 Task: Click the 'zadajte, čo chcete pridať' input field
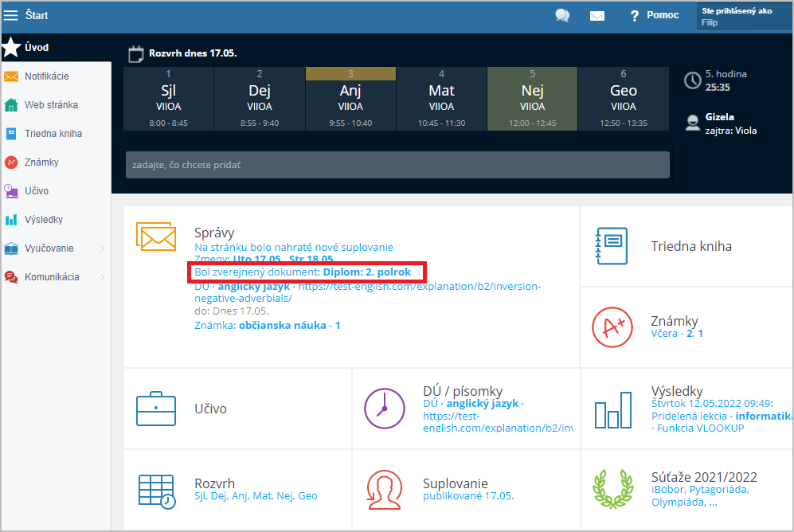(x=397, y=165)
